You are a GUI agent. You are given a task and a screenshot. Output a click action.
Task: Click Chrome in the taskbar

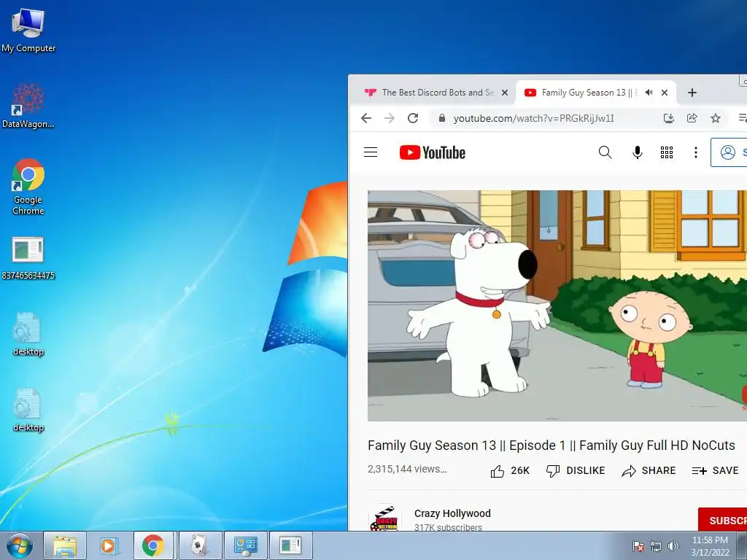pyautogui.click(x=153, y=545)
